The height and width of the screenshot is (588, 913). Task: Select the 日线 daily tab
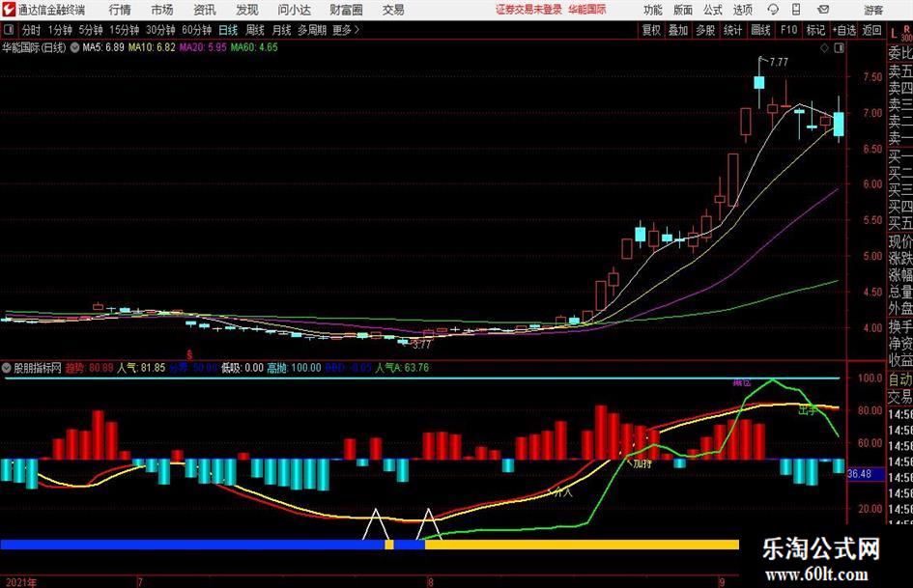point(228,30)
